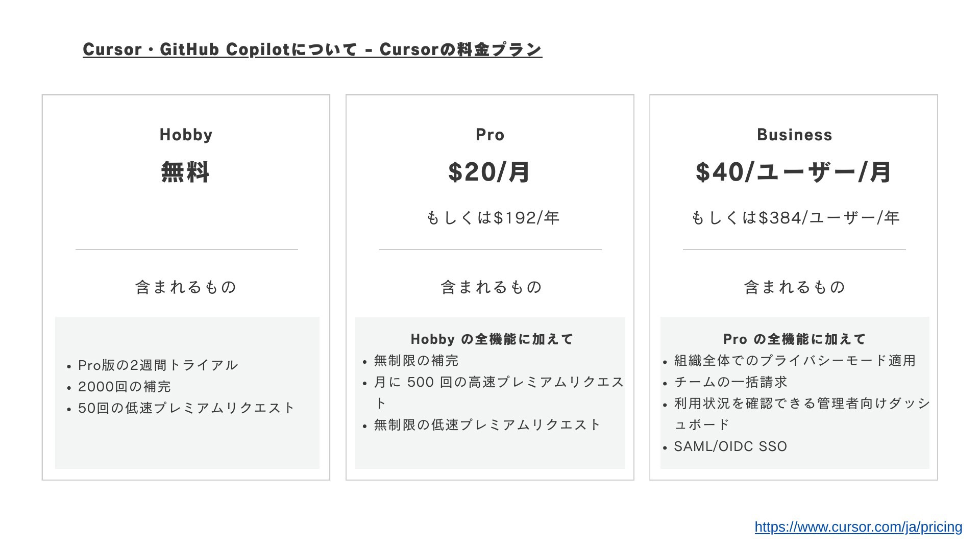Viewport: 980px width, 551px height.
Task: Select the Pro plan heading
Action: pos(490,135)
